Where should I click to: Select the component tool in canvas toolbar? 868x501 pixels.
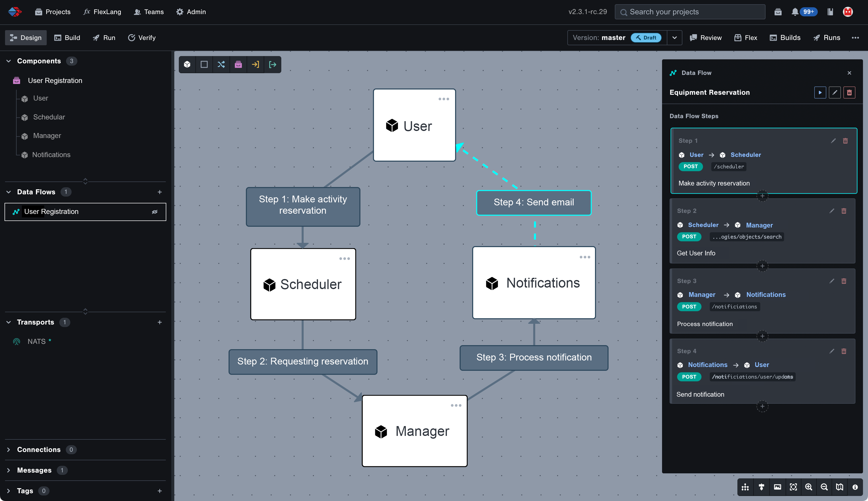[187, 64]
